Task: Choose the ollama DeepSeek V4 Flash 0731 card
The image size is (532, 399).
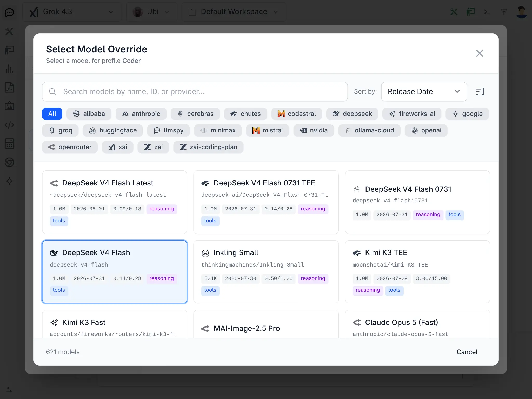Action: point(417,202)
